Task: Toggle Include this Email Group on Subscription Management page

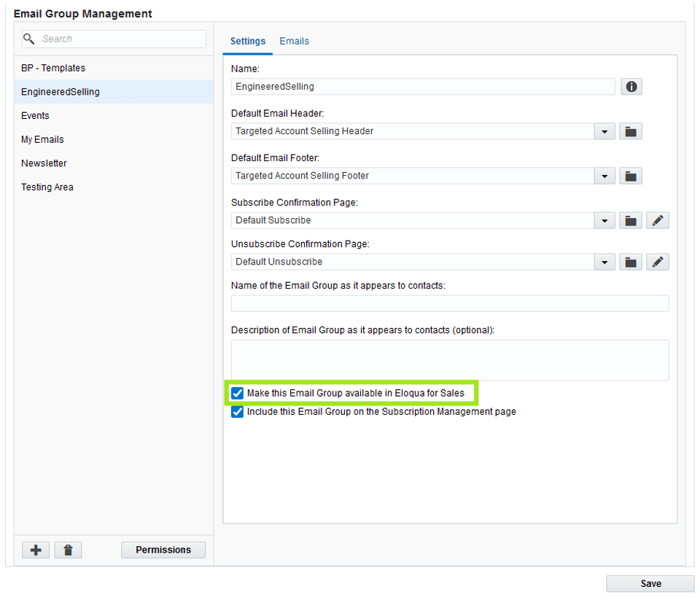Action: [x=237, y=412]
